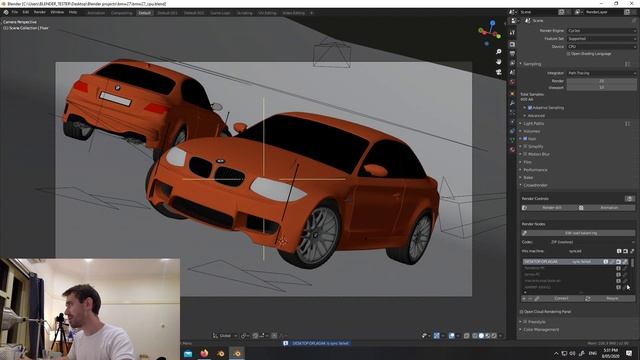Image resolution: width=640 pixels, height=360 pixels.
Task: Open the Object Data properties tab
Action: coord(513,140)
